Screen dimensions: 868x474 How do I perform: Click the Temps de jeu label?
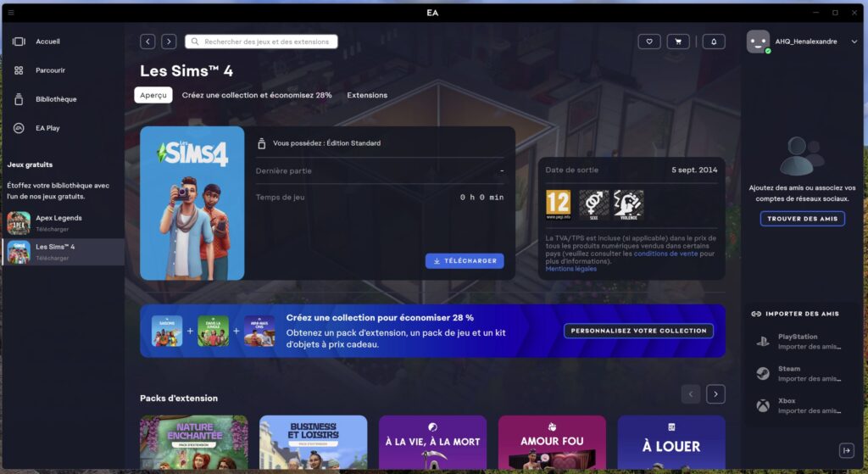coord(280,197)
